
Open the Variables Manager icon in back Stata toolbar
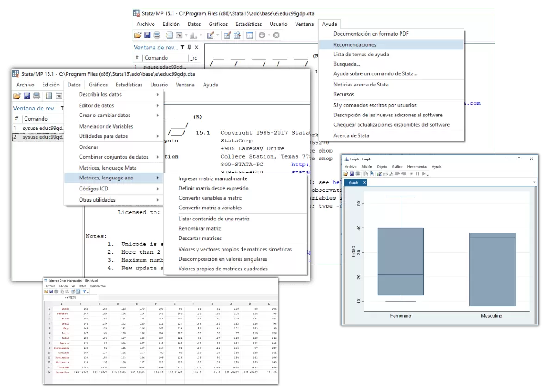(249, 35)
